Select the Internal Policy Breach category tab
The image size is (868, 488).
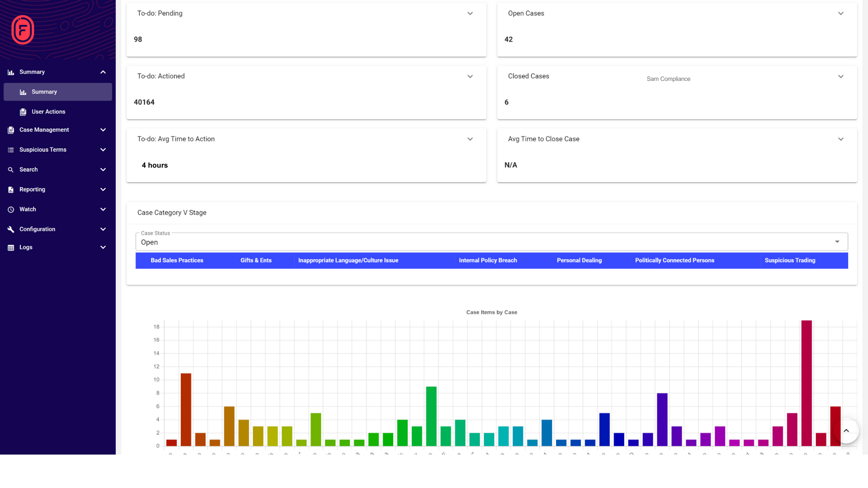point(488,260)
